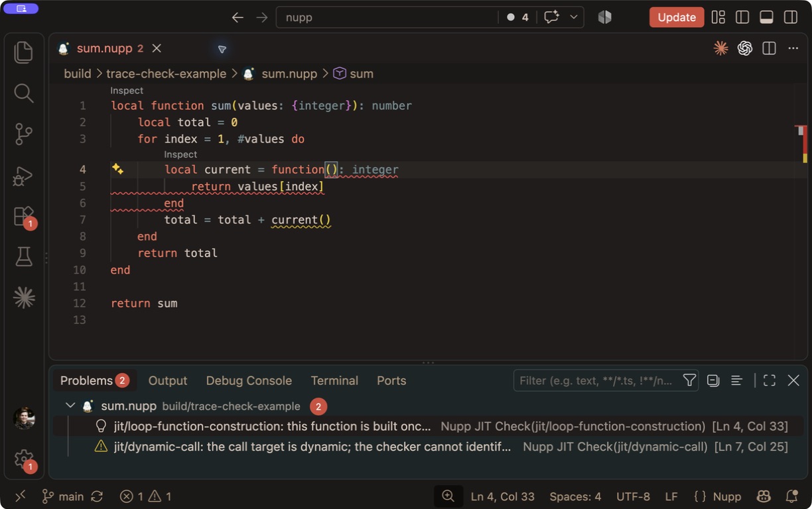Viewport: 812px width, 509px height.
Task: Open the Explorer view in activity bar
Action: 24,52
